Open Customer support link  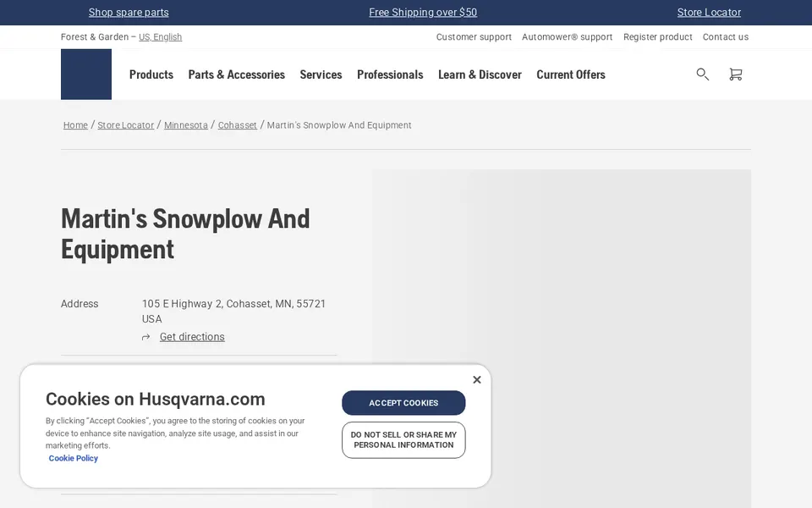coord(474,36)
